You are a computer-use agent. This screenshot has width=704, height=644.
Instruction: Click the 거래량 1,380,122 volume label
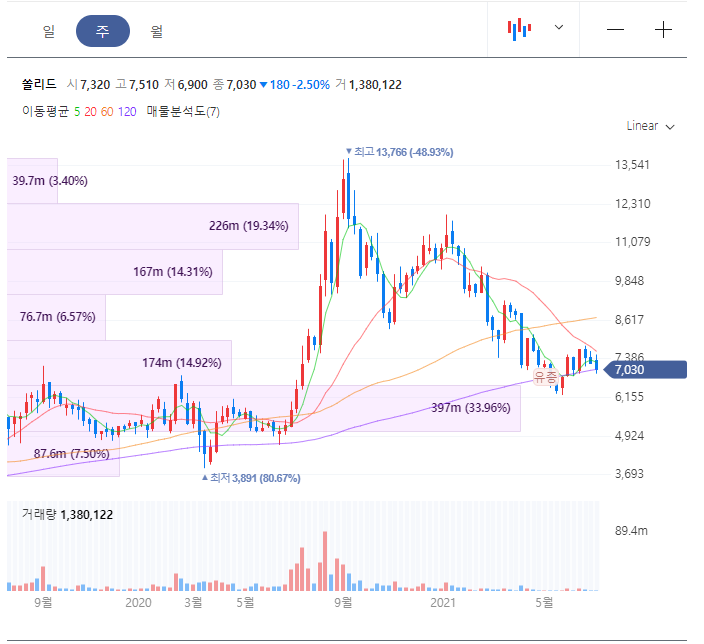[x=67, y=515]
